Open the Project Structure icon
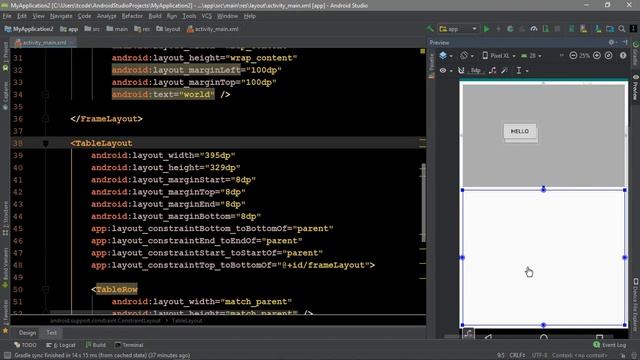This screenshot has width=640, height=360. (x=610, y=29)
